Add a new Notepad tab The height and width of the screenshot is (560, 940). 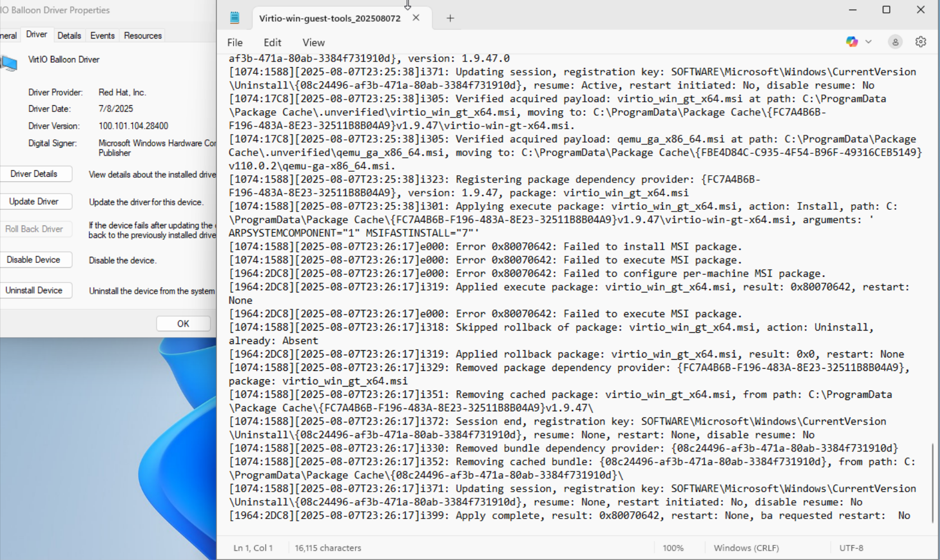coord(450,18)
